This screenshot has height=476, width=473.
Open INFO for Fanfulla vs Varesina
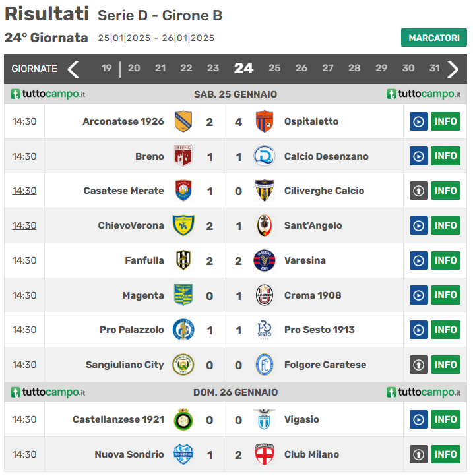[x=445, y=260]
